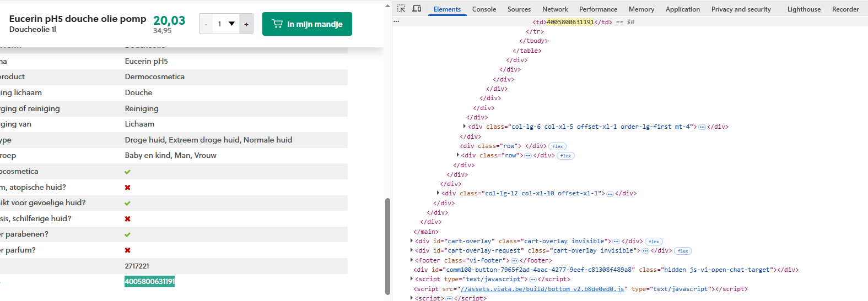Click the page vertical scrollbar thumb

pos(387,246)
